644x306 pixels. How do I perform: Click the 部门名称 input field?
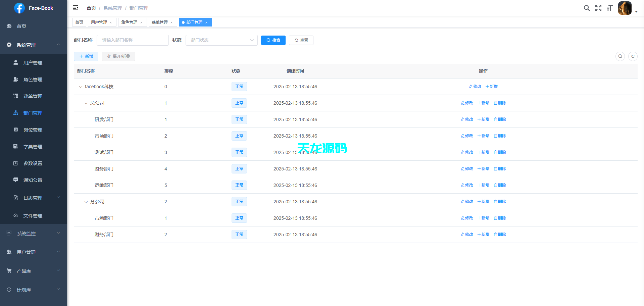pos(133,40)
